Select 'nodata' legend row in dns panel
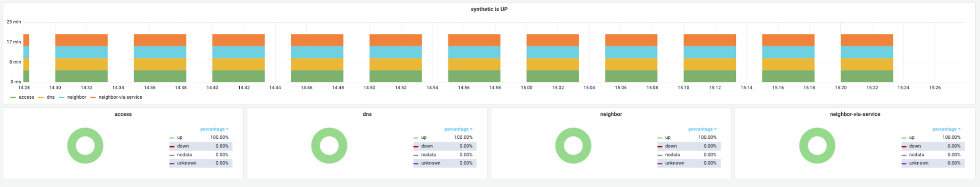The height and width of the screenshot is (187, 980). pyautogui.click(x=445, y=155)
